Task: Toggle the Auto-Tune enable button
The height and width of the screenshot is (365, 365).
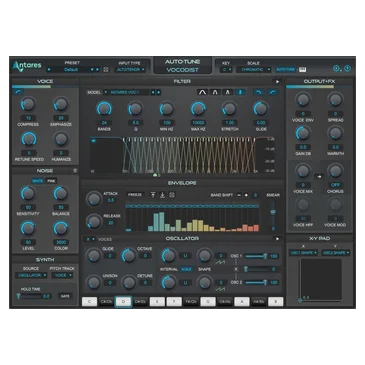Action: click(286, 69)
